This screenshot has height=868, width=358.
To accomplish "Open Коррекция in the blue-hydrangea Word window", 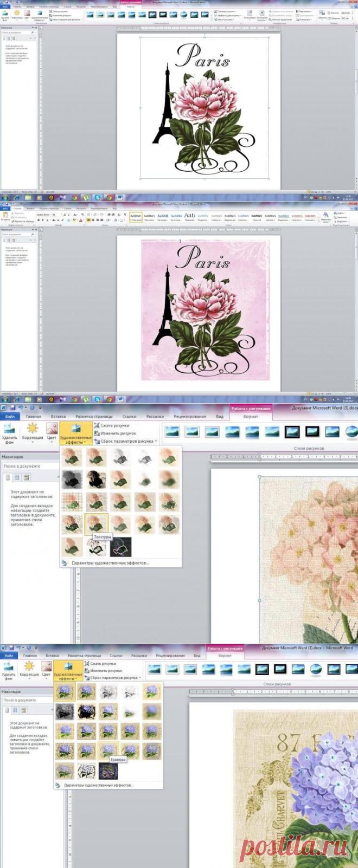I will (x=29, y=669).
